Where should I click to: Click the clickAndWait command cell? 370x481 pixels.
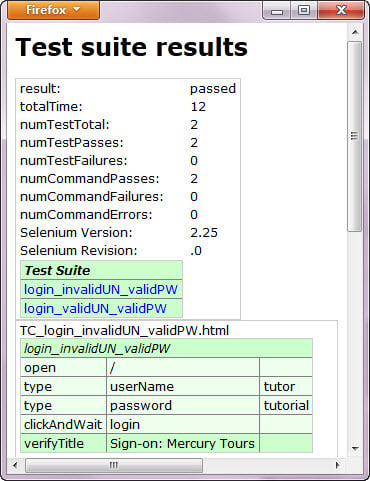[x=63, y=424]
